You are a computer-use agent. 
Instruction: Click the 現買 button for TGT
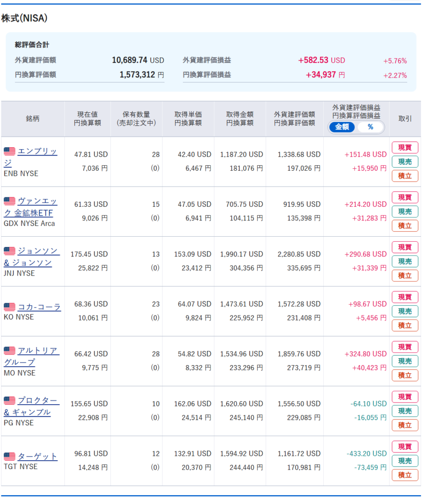click(405, 446)
